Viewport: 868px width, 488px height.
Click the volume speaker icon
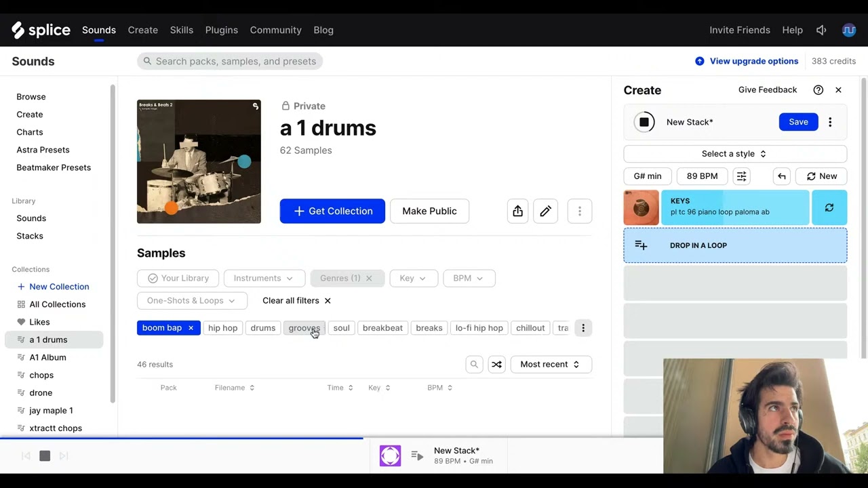coord(821,30)
